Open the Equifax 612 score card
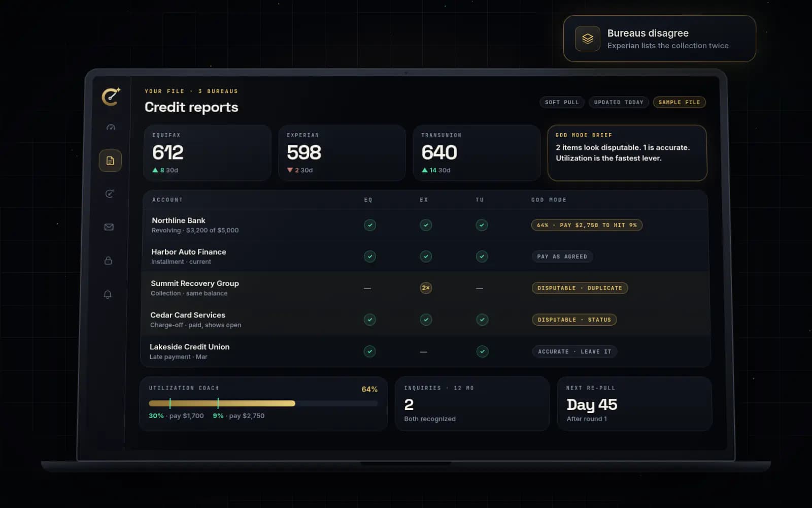The width and height of the screenshot is (812, 508). point(207,153)
